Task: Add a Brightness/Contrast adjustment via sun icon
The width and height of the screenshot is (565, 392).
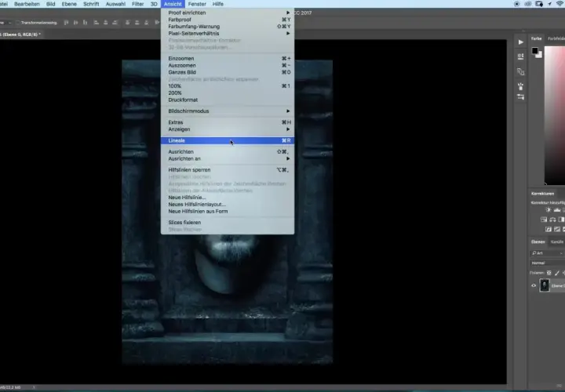Action: tap(549, 210)
